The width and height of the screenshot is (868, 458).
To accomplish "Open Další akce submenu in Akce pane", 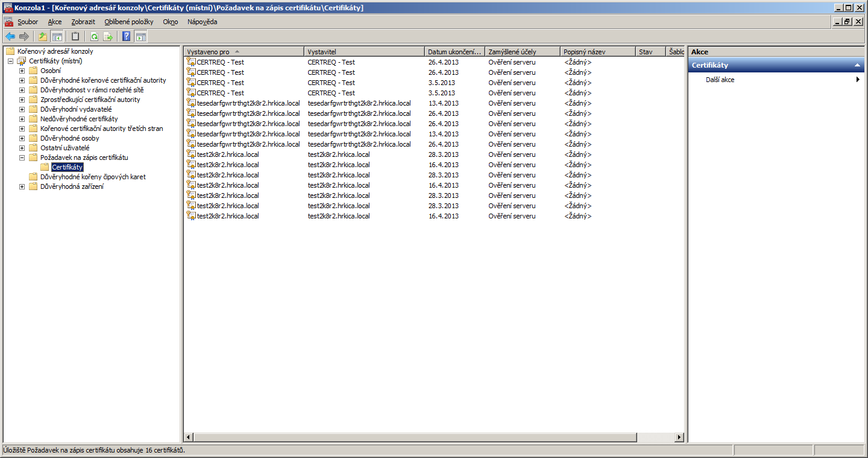I will [x=778, y=80].
